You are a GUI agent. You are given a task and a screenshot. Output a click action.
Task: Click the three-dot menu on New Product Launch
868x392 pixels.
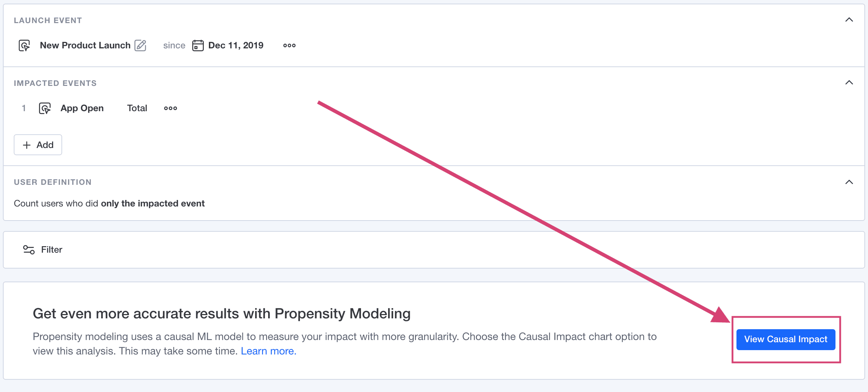(x=289, y=45)
